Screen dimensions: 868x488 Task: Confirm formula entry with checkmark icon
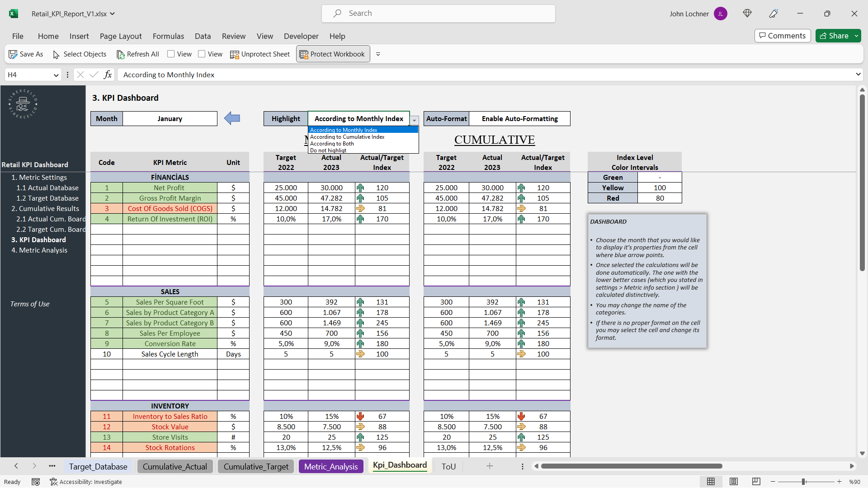pos(94,75)
